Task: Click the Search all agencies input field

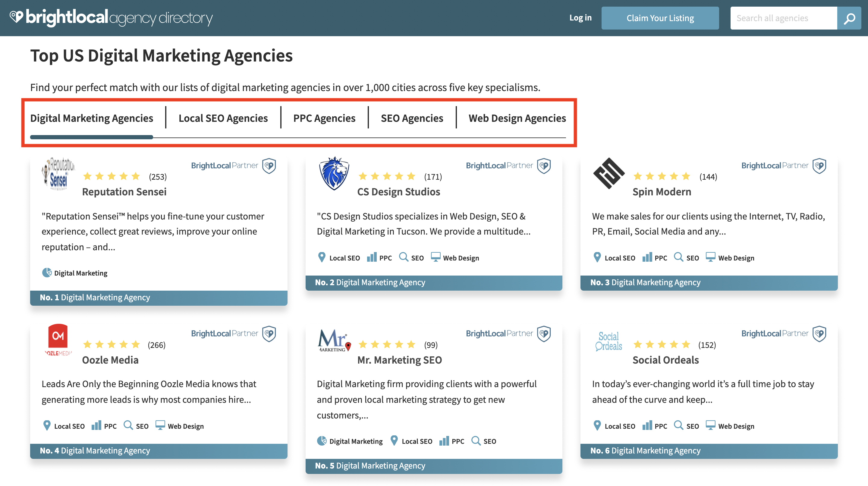Action: [x=783, y=18]
